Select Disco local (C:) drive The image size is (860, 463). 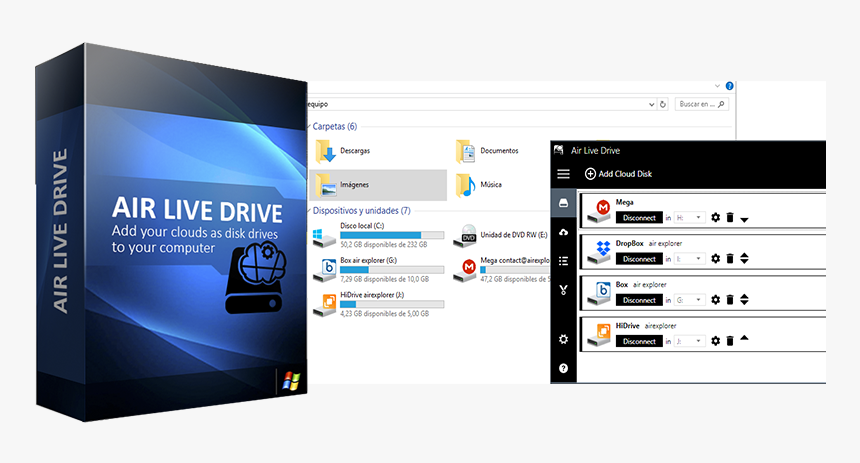[x=378, y=235]
